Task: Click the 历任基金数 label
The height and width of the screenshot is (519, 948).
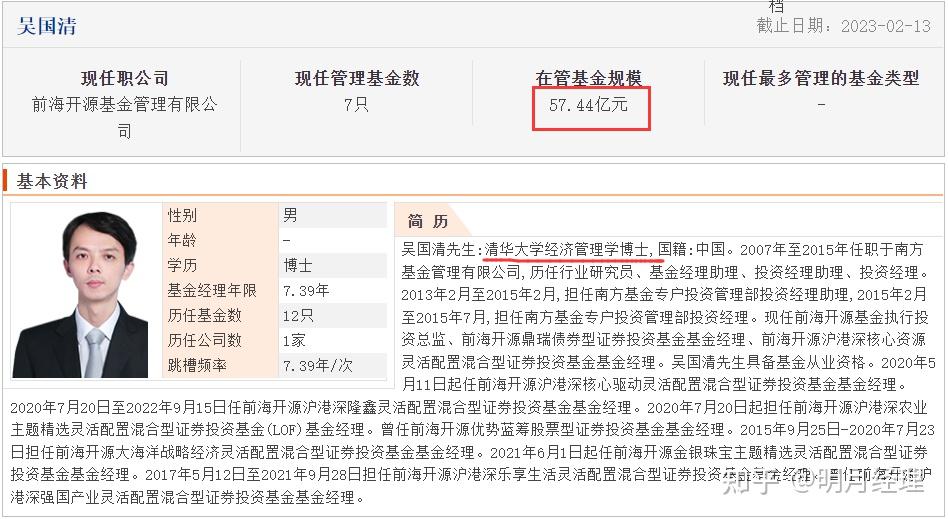Action: coord(204,316)
